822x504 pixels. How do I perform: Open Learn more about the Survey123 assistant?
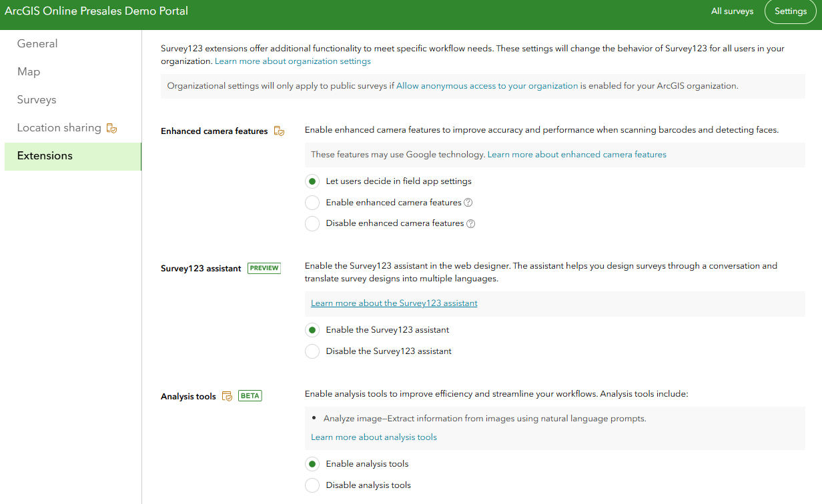[394, 303]
